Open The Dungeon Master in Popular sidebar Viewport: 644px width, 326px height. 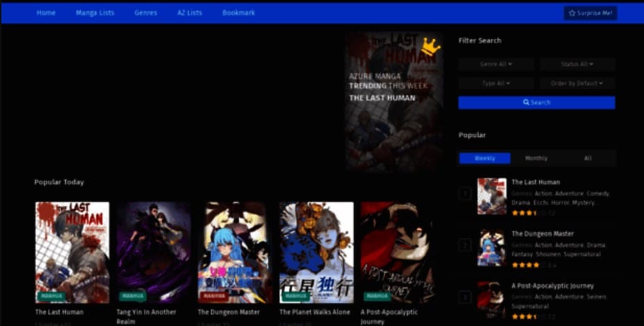(x=543, y=234)
